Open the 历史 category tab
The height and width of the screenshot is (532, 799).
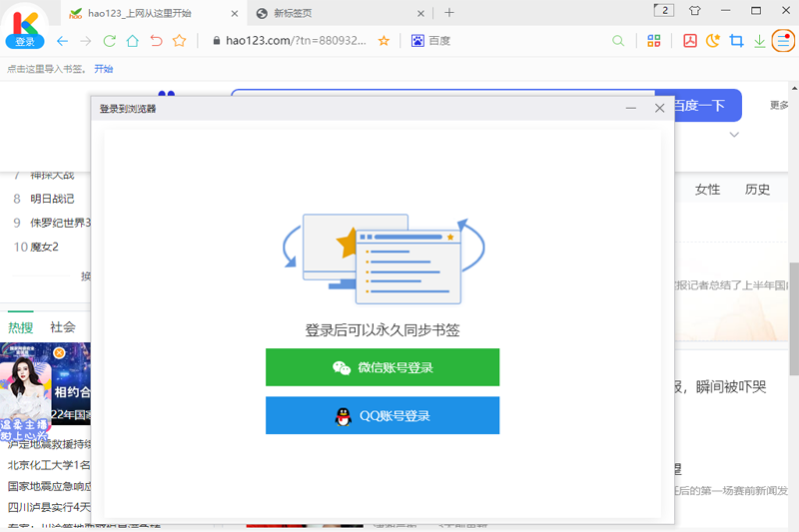[757, 190]
